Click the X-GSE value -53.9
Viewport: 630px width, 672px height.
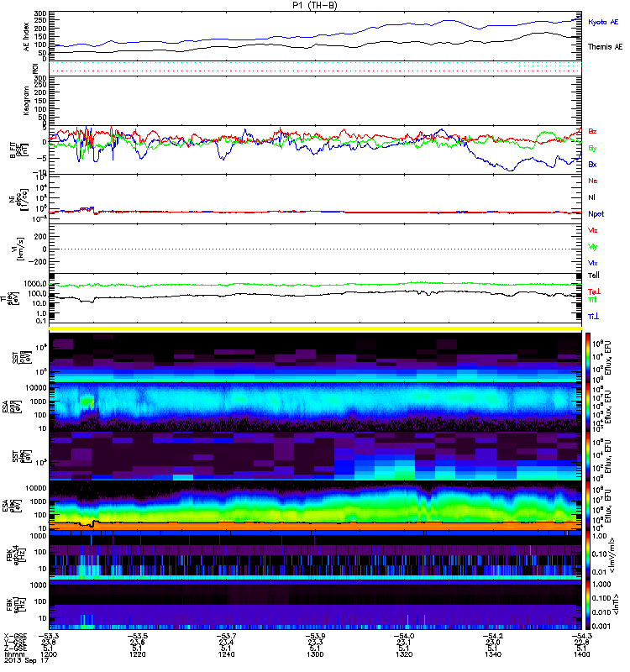click(x=315, y=636)
